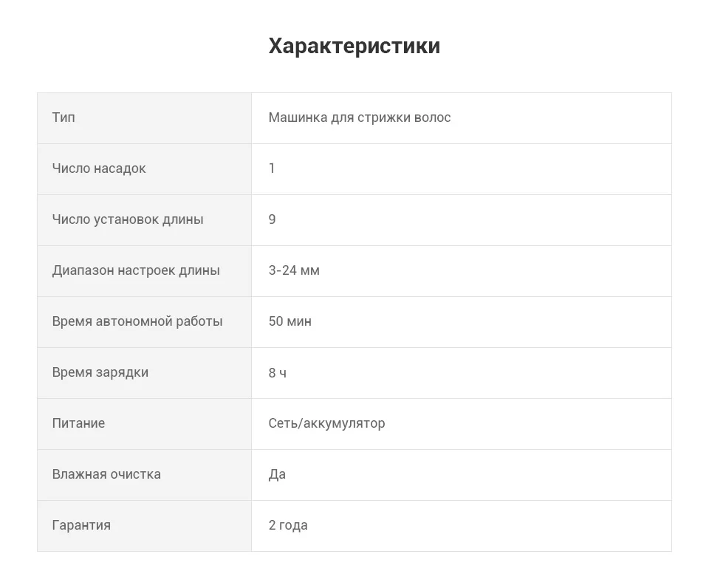Select the Диапазон настроек длины label
The image size is (709, 588).
(x=136, y=270)
